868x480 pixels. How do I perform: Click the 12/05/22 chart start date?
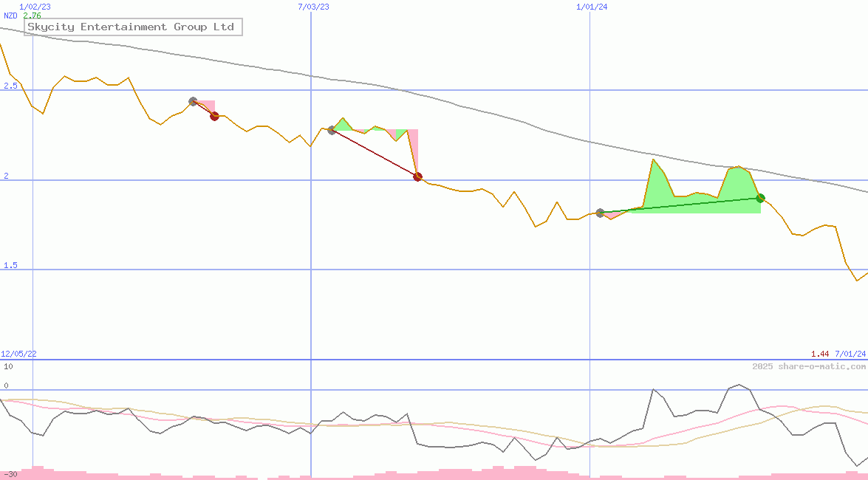coord(18,354)
